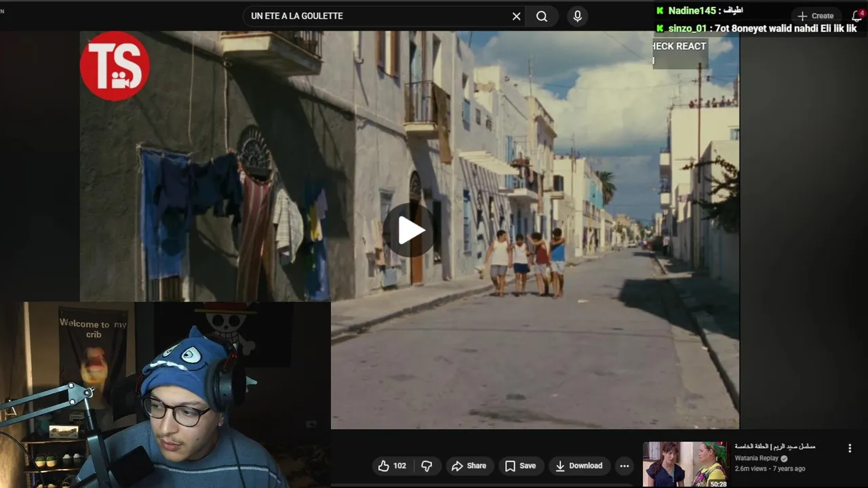Click the magnifier search button
This screenshot has height=488, width=868.
(x=542, y=16)
